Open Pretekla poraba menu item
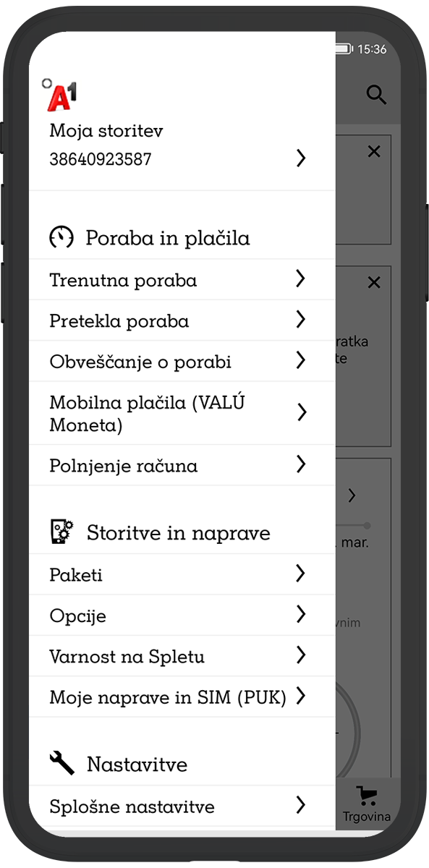The height and width of the screenshot is (868, 429). coord(182,320)
